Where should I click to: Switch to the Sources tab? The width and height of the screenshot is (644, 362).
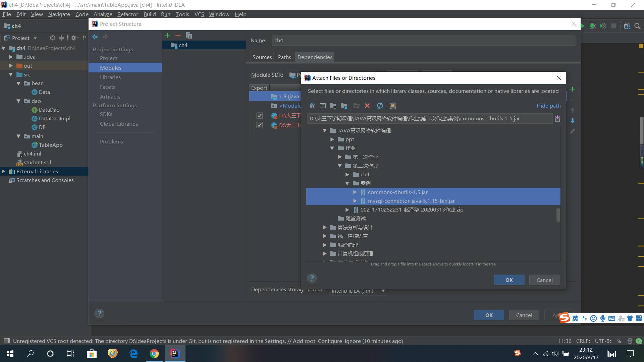tap(262, 57)
